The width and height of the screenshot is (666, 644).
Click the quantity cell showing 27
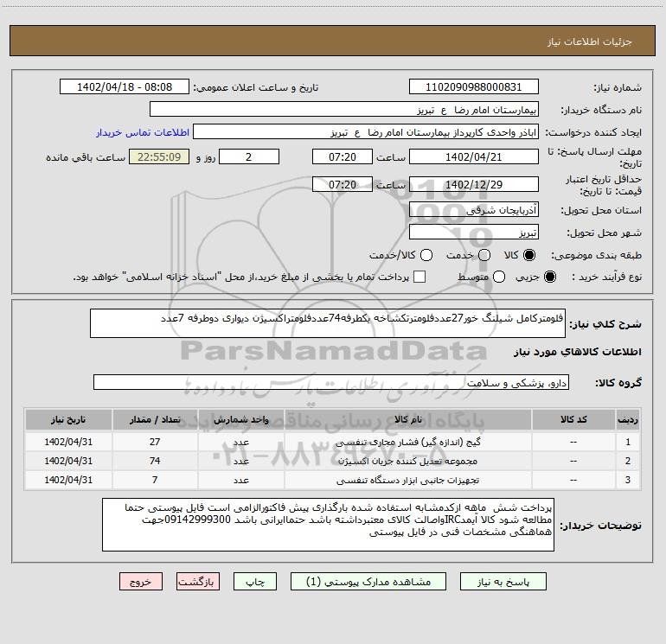155,442
